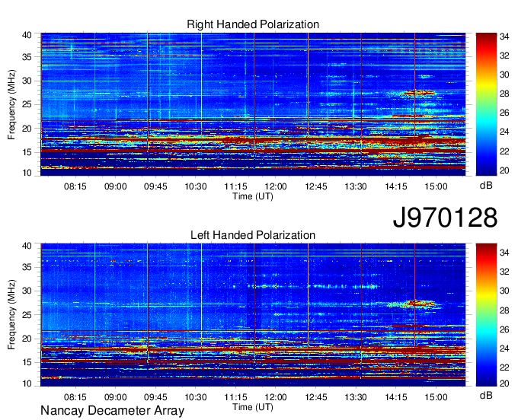The width and height of the screenshot is (518, 420).
Task: Select the large "J970128" observation label
Action: (x=445, y=218)
